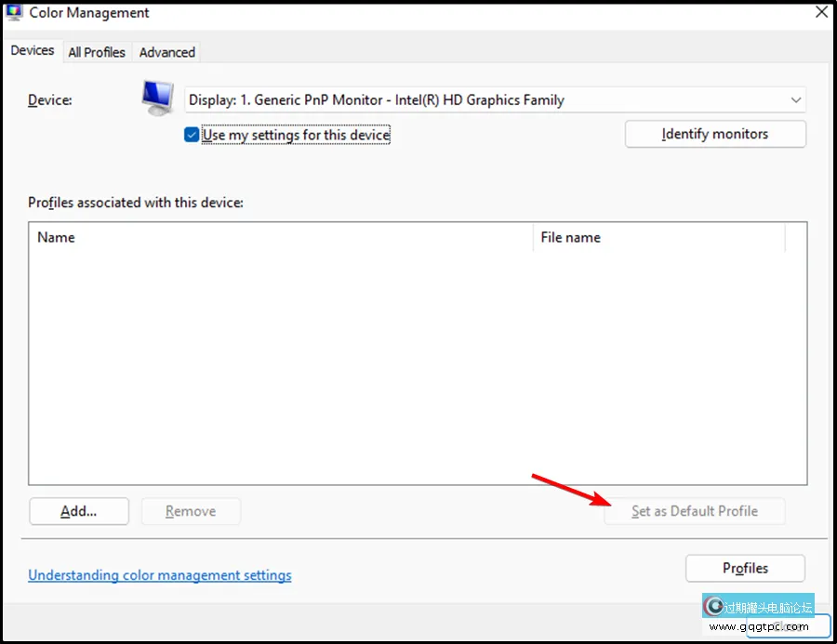This screenshot has width=837, height=644.
Task: Click Set as Default Profile
Action: point(694,511)
